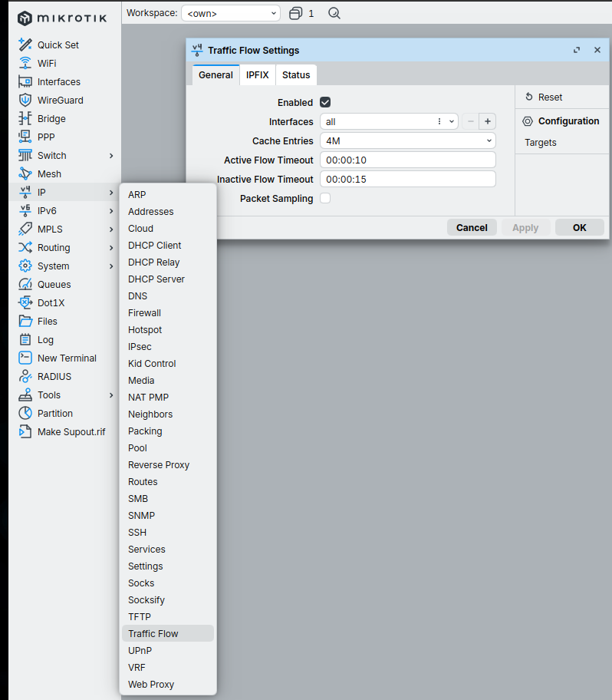Click the WiFi sidebar icon
The width and height of the screenshot is (612, 700).
(25, 63)
